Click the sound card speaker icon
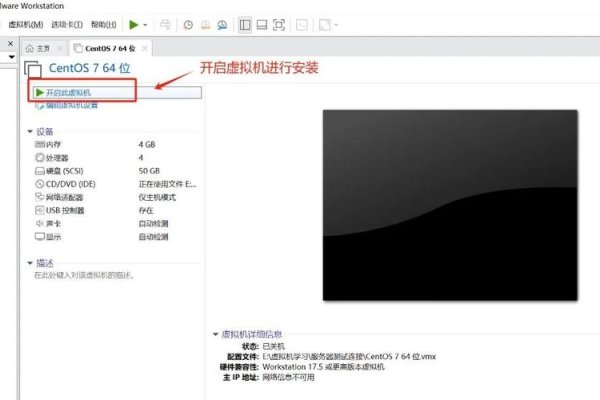 coord(40,223)
